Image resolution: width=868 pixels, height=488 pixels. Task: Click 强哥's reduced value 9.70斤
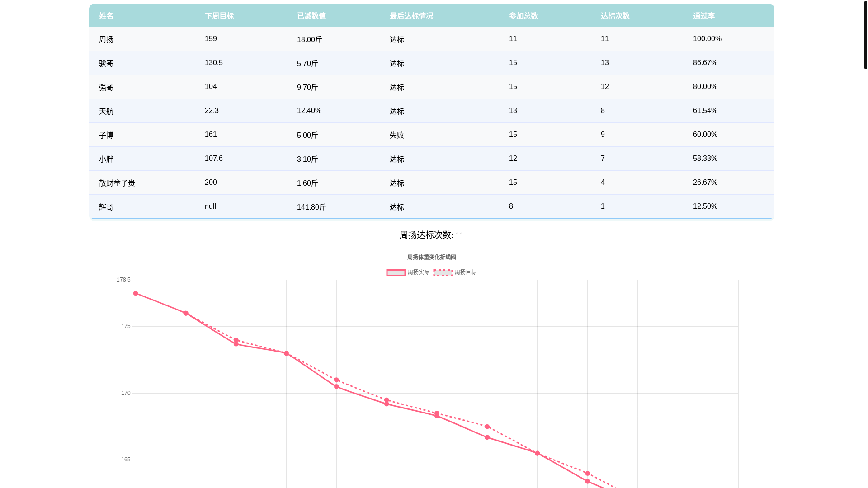pyautogui.click(x=307, y=88)
